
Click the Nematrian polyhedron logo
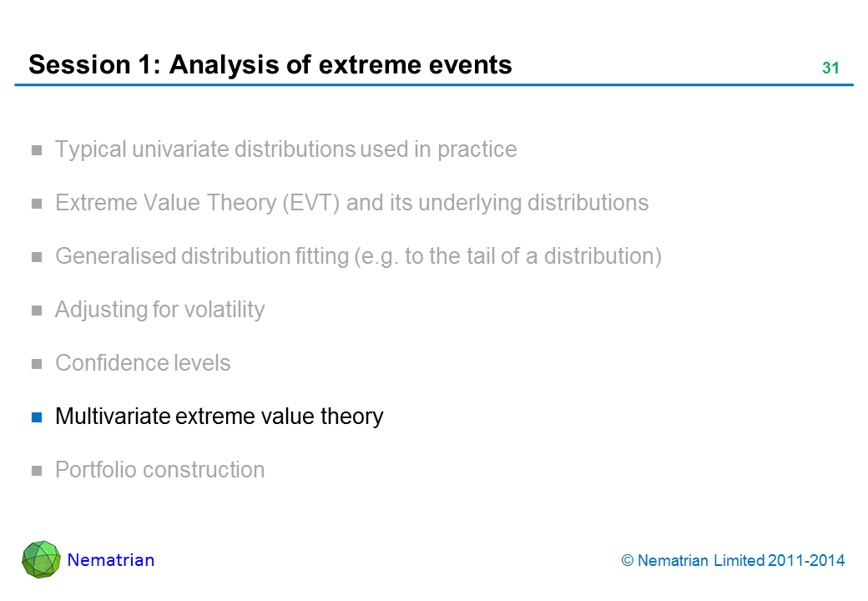[x=41, y=559]
